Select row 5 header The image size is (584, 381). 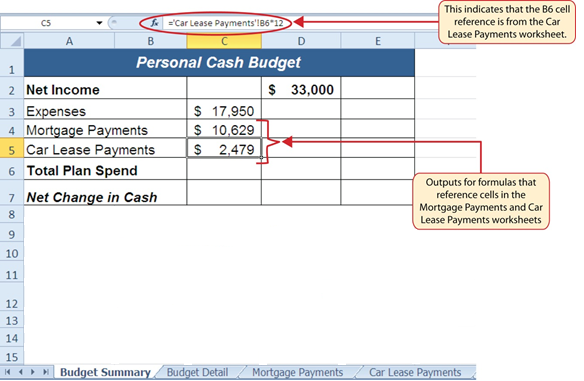(x=12, y=149)
